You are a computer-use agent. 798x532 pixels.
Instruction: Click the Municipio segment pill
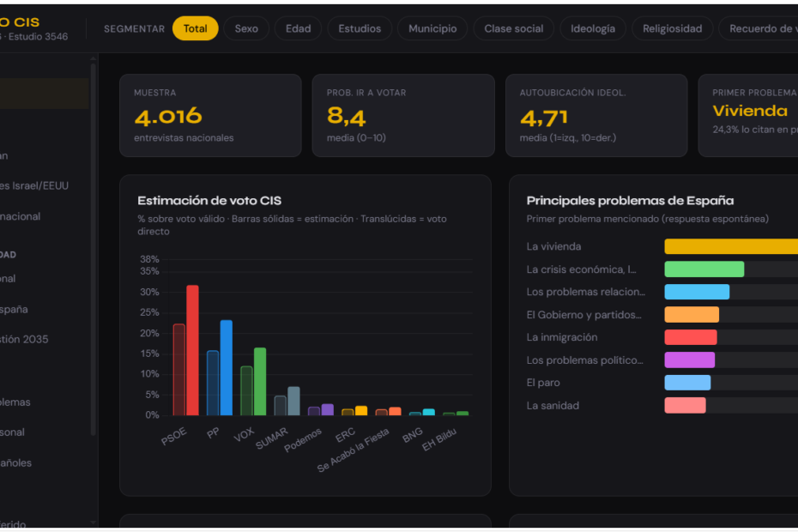[x=432, y=28]
